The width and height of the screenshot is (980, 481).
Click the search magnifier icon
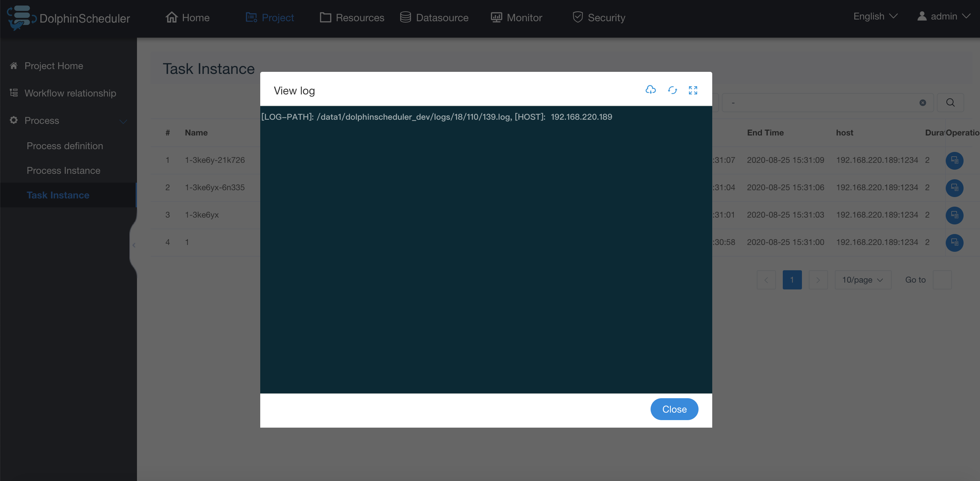pyautogui.click(x=950, y=103)
